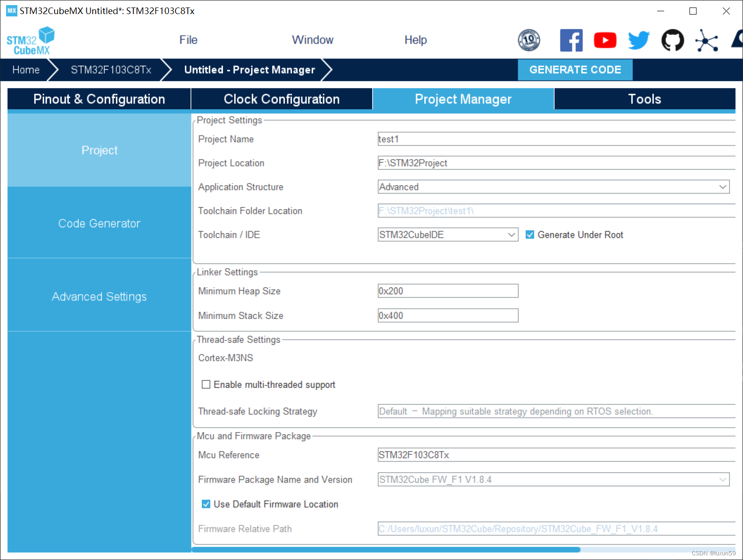743x560 pixels.
Task: Click the Mcu Reference field
Action: [557, 455]
